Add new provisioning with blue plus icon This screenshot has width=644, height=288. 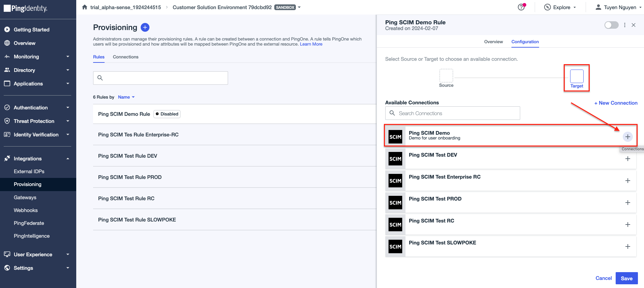[x=145, y=27]
